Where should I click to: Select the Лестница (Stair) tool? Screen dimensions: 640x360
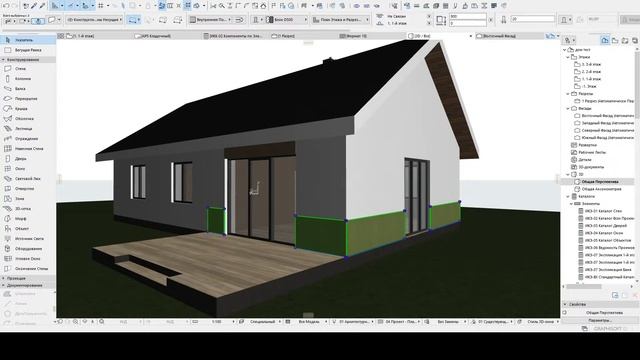tap(28, 129)
